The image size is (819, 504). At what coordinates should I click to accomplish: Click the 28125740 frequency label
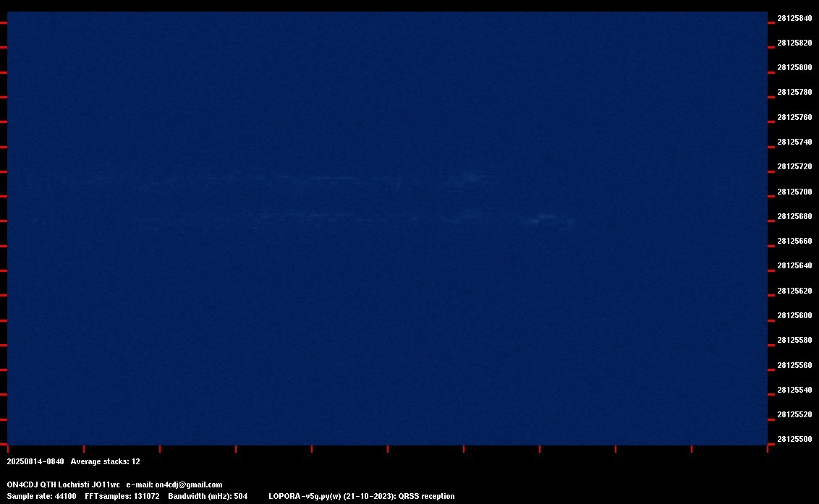point(794,142)
